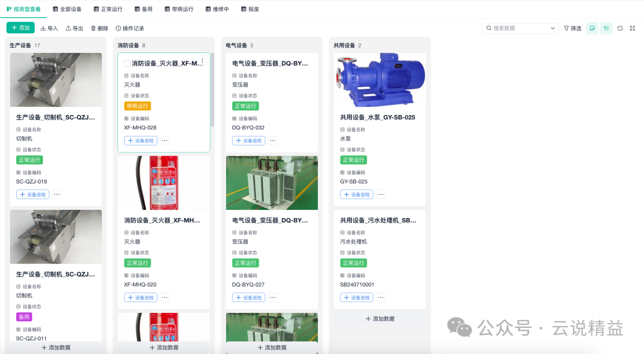644x354 pixels.
Task: Open more options on GY-SB-025 card
Action: coord(380,194)
